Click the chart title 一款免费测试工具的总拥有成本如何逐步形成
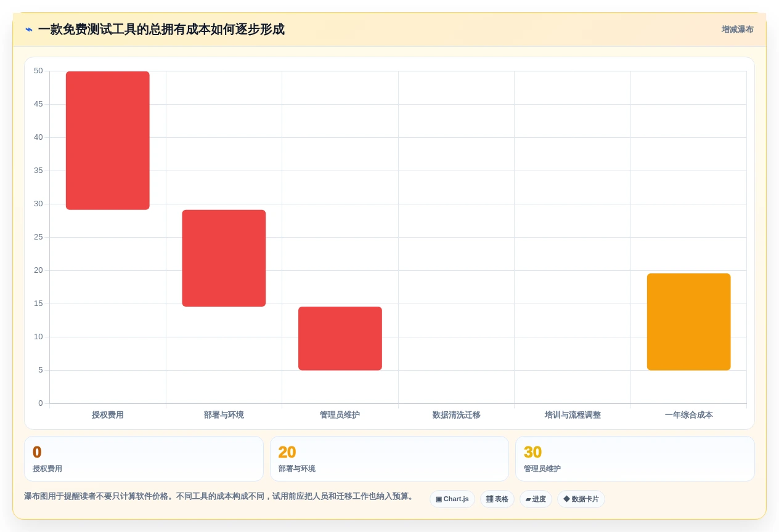Viewport: 779px width, 532px height. click(x=161, y=30)
